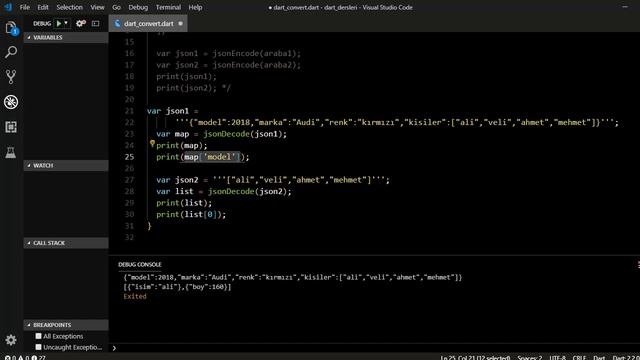The image size is (640, 360).
Task: Open the Search view
Action: pyautogui.click(x=11, y=52)
